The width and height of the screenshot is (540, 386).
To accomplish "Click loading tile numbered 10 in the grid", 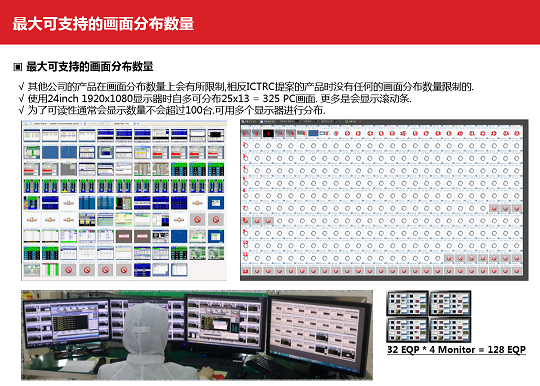I will [x=347, y=133].
